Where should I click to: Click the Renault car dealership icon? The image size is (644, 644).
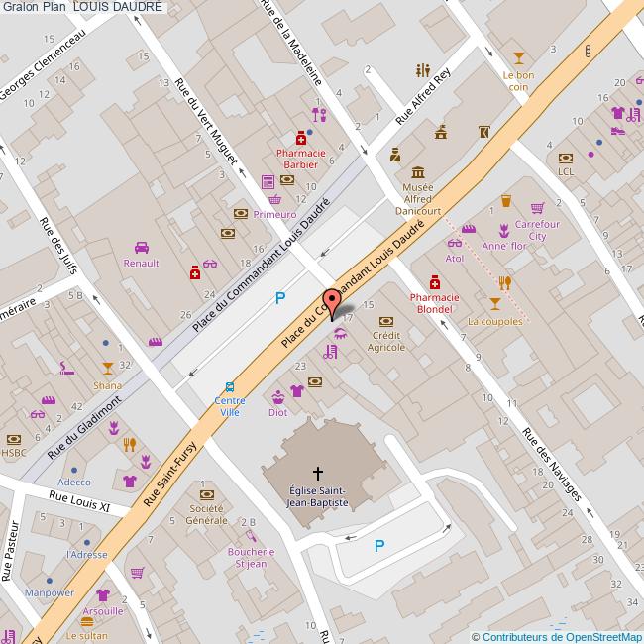[141, 248]
